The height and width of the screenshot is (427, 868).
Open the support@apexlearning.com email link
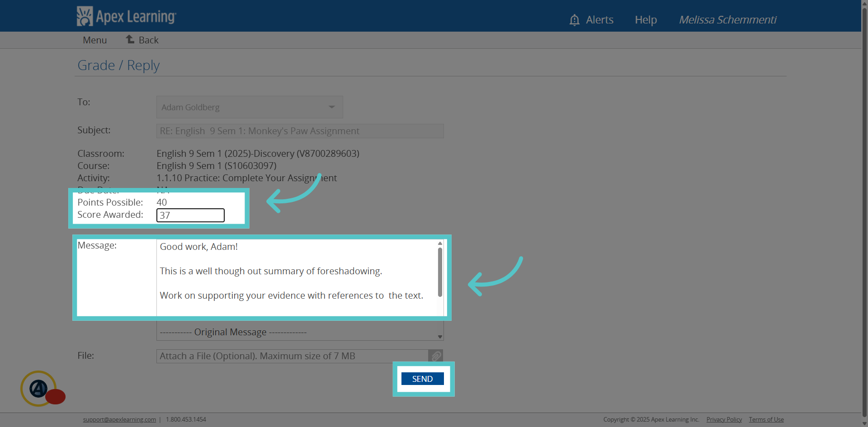(x=119, y=419)
